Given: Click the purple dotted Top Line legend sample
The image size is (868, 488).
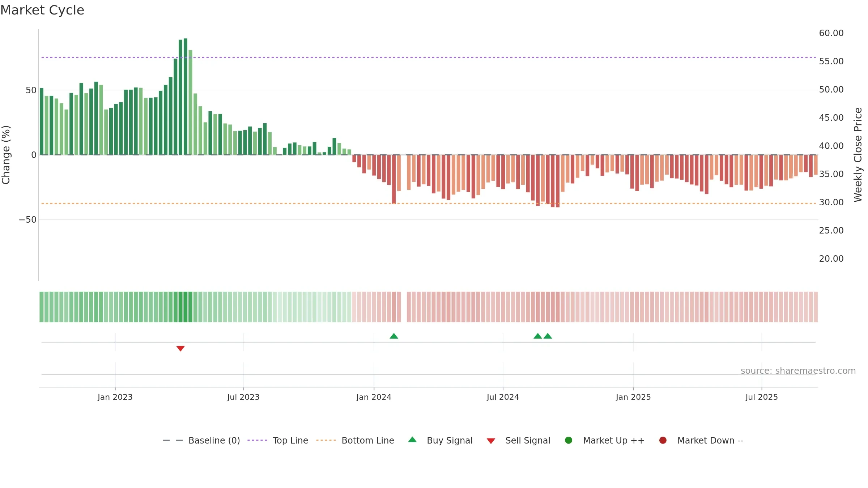Looking at the screenshot, I should pos(257,440).
